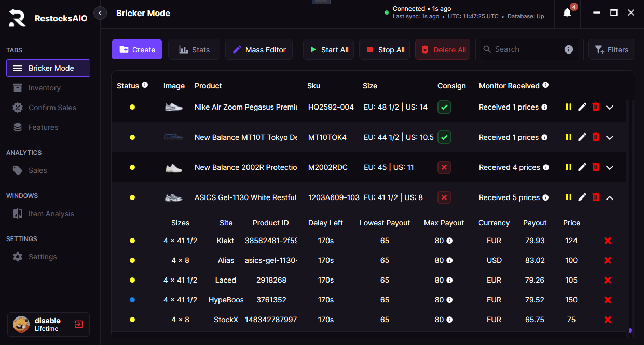Go to the Inventory tab
Viewport: 644px width, 345px height.
coord(48,88)
